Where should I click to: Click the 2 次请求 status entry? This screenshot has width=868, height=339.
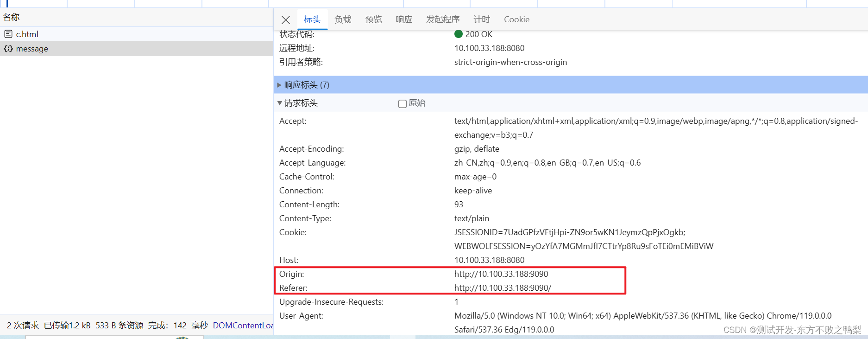point(23,326)
